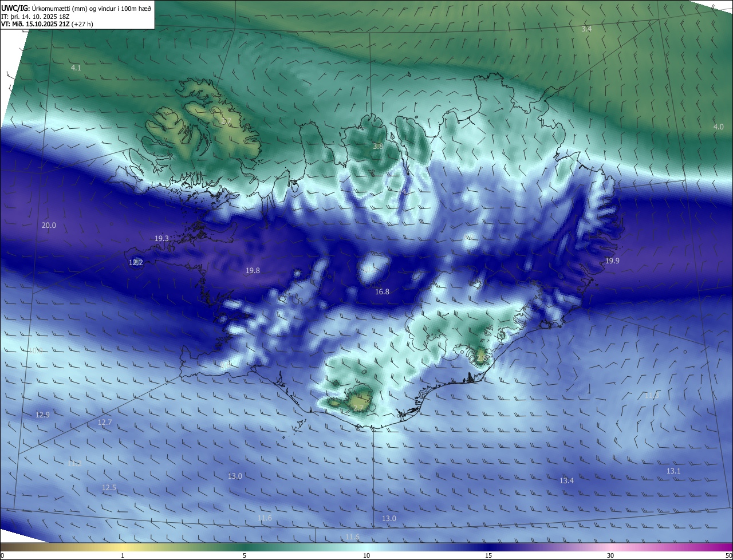Click the 10.9 value label on the map
733x560 pixels.
coord(36,350)
